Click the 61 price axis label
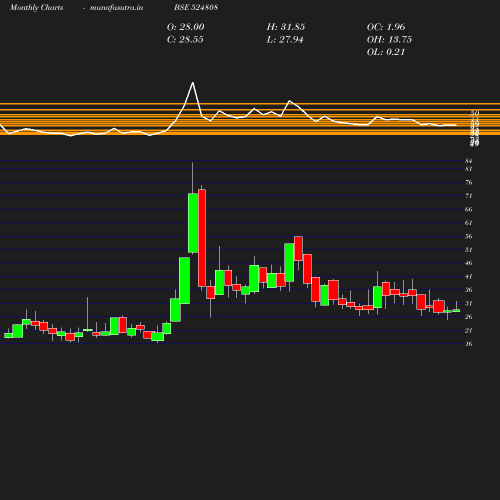Viewport: 500px width, 500px height. (x=469, y=223)
